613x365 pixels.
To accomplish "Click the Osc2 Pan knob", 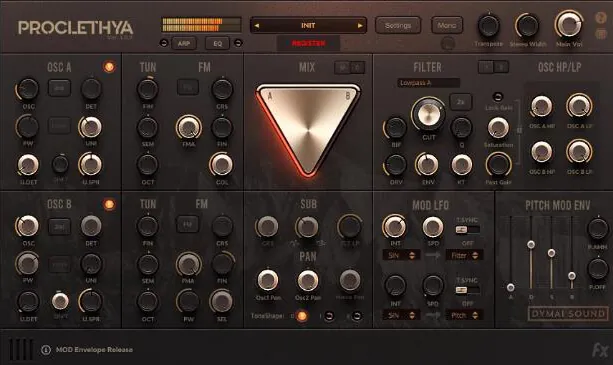I will click(308, 281).
